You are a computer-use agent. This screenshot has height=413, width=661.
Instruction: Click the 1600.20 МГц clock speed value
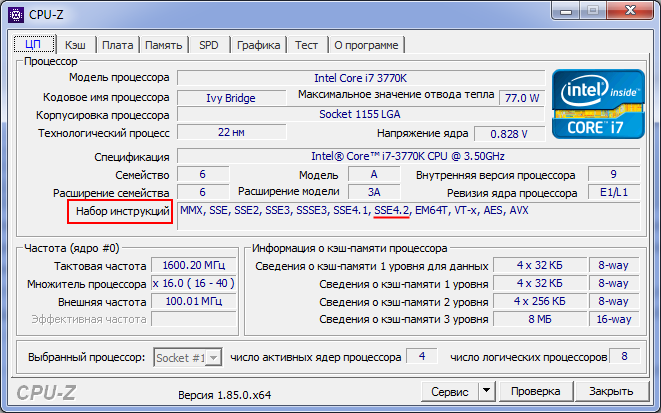tap(194, 266)
